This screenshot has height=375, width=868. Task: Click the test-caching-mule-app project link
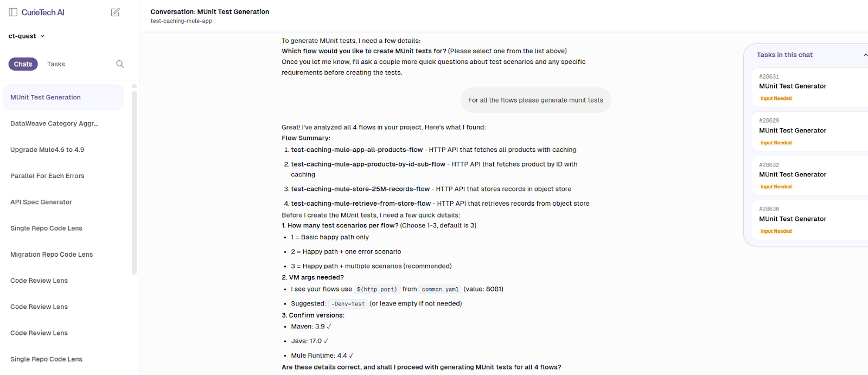click(181, 21)
